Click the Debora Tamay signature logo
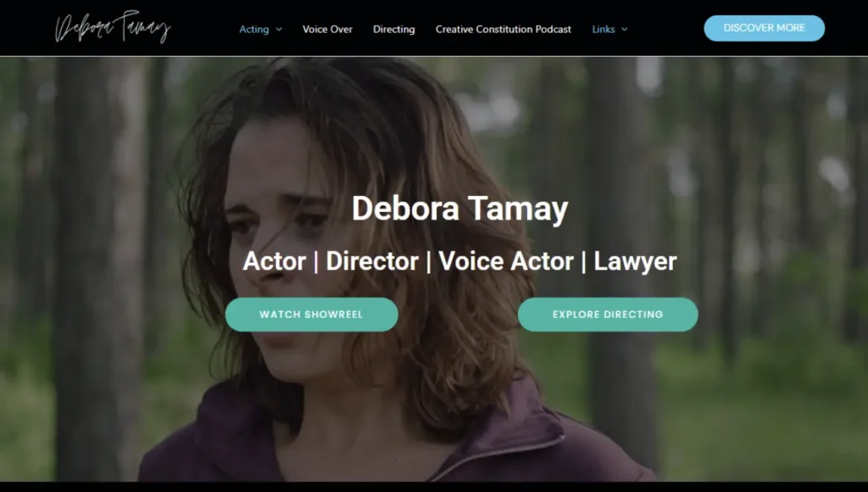Image resolution: width=868 pixels, height=492 pixels. pyautogui.click(x=113, y=27)
